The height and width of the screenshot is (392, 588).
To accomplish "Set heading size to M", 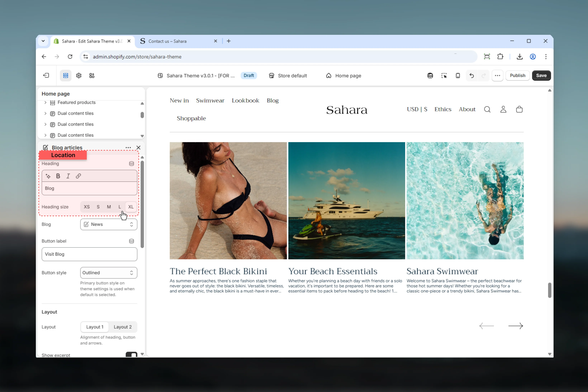I will click(x=109, y=207).
